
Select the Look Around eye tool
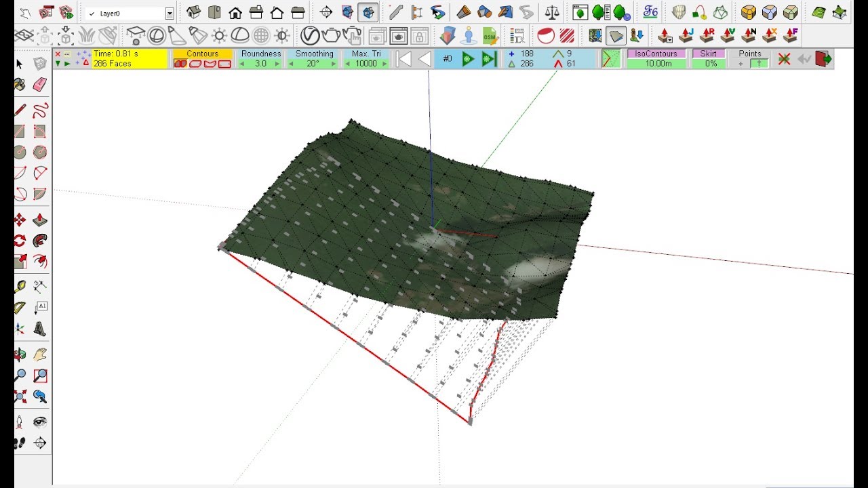(40, 422)
